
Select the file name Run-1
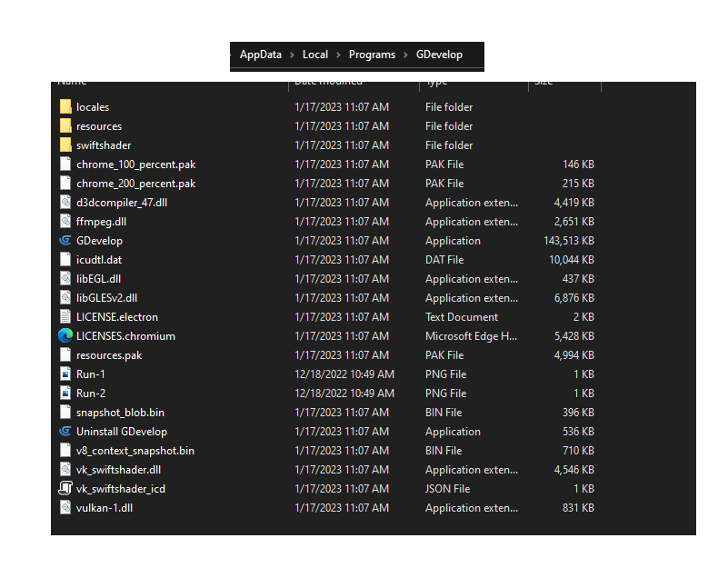(x=91, y=374)
